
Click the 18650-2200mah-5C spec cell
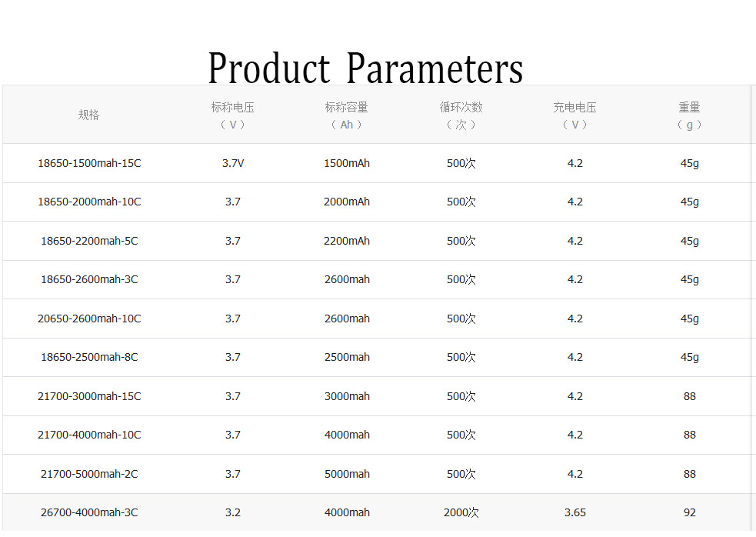(89, 241)
